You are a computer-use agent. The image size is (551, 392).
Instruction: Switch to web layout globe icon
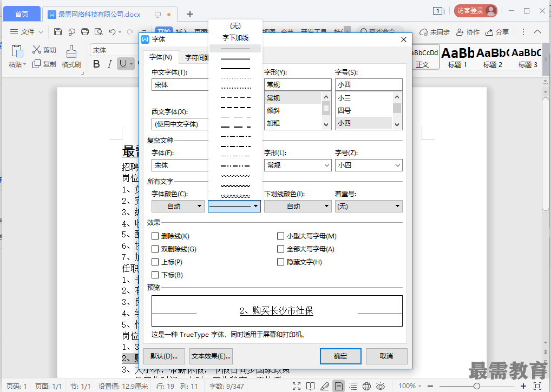coord(366,386)
